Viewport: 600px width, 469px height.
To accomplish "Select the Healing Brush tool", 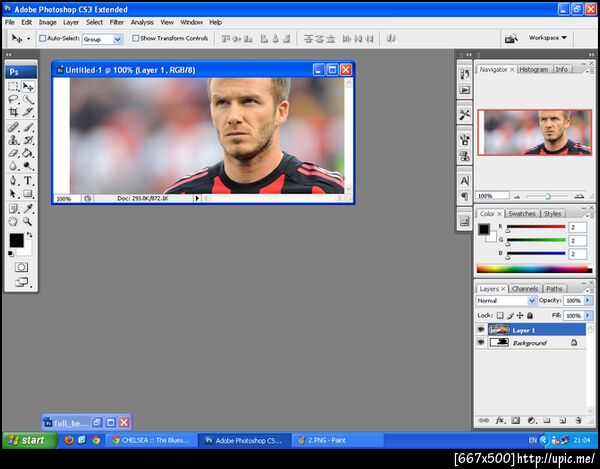I will click(x=13, y=127).
